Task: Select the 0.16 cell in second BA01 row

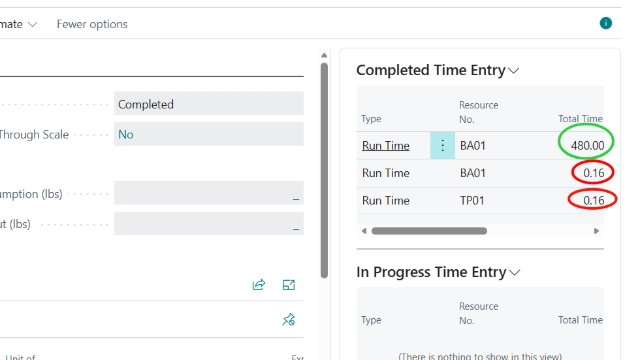Action: tap(593, 173)
